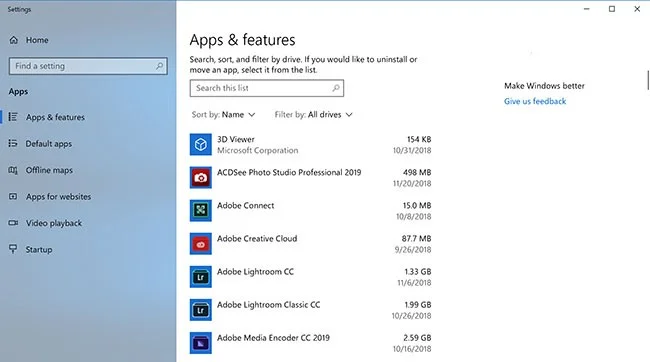650x362 pixels.
Task: Click the 15.0 MB size value
Action: click(x=417, y=206)
